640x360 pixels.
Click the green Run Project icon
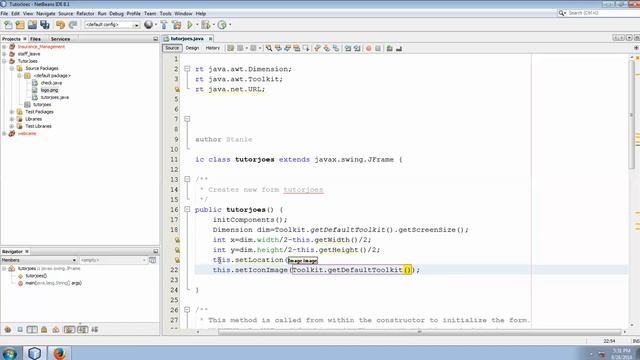pyautogui.click(x=190, y=25)
